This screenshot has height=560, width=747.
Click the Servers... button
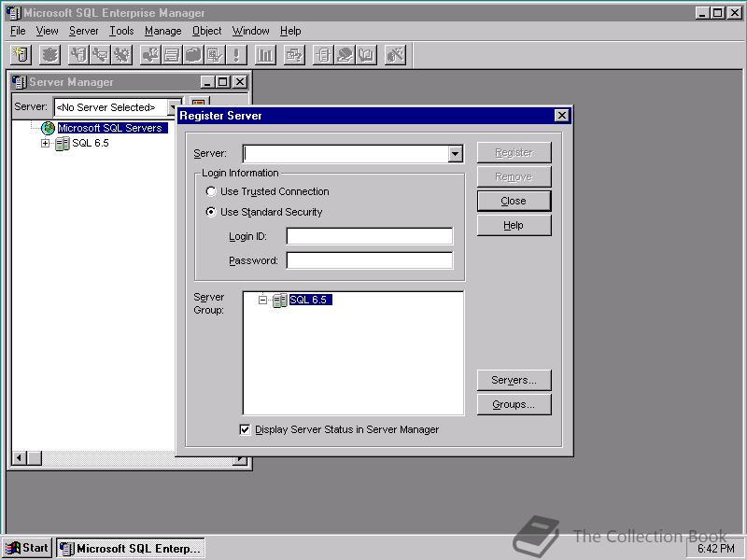[514, 380]
